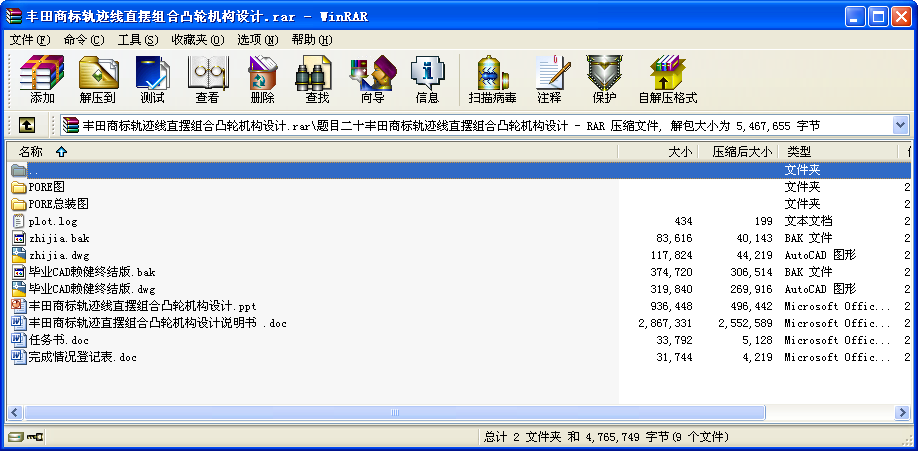Show archive 信息 (Info) icon
This screenshot has height=451, width=918.
click(427, 80)
